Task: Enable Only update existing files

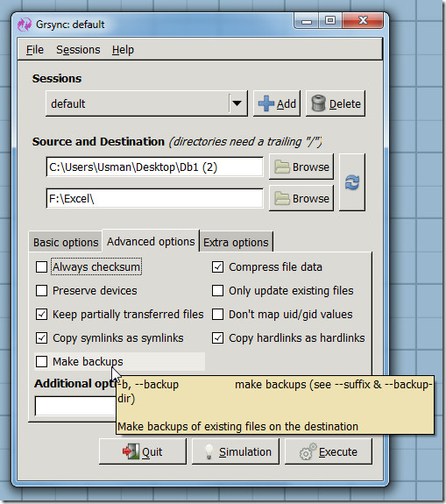Action: (x=217, y=291)
